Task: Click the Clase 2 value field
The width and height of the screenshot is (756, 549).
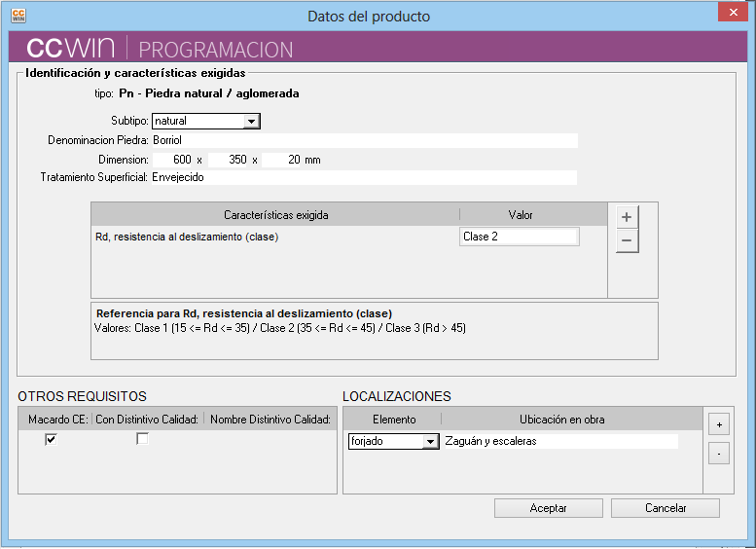Action: click(519, 237)
